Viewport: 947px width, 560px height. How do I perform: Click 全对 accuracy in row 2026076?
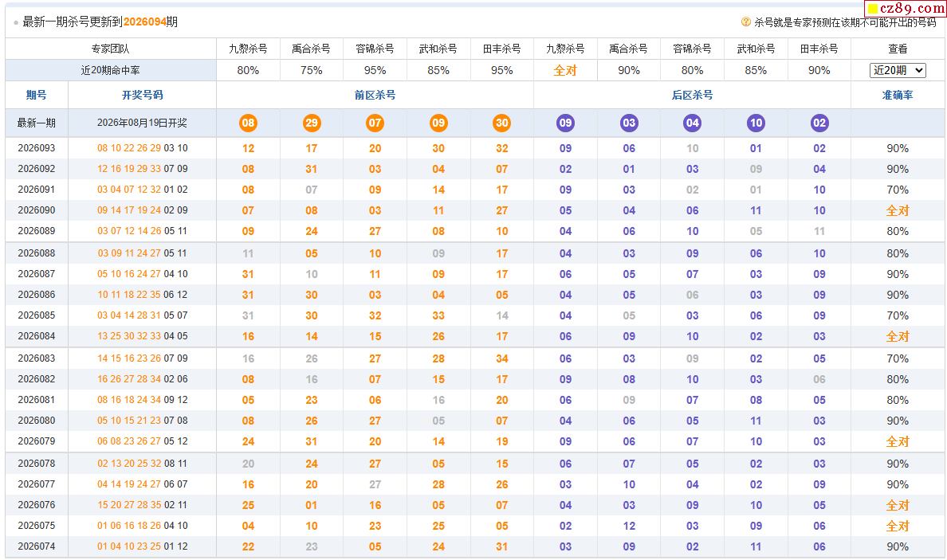898,505
